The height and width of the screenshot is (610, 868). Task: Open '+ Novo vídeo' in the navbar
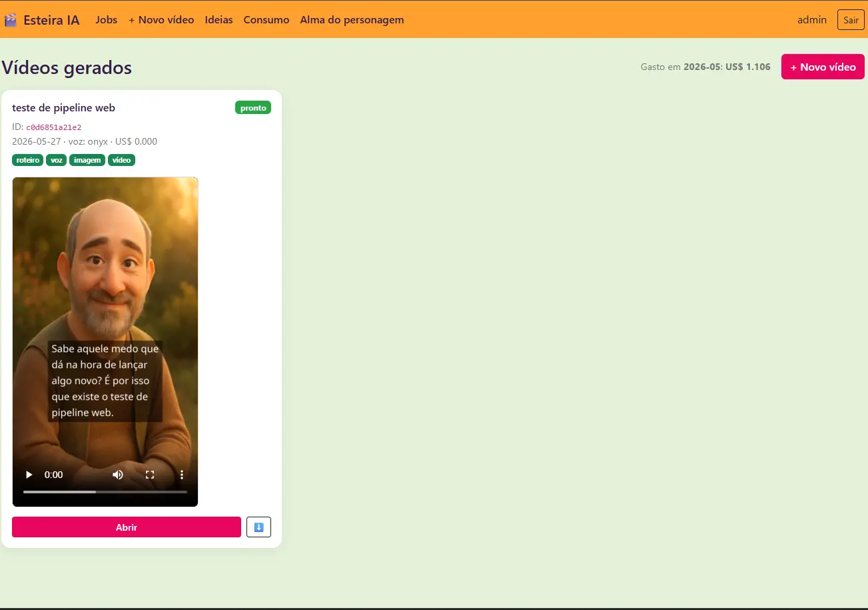point(161,20)
